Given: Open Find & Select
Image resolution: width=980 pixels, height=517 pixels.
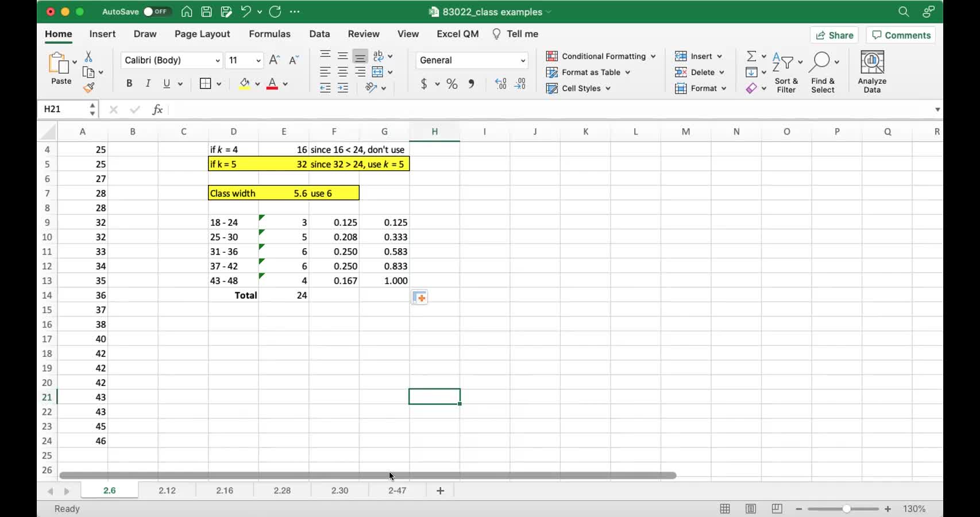Looking at the screenshot, I should tap(823, 73).
